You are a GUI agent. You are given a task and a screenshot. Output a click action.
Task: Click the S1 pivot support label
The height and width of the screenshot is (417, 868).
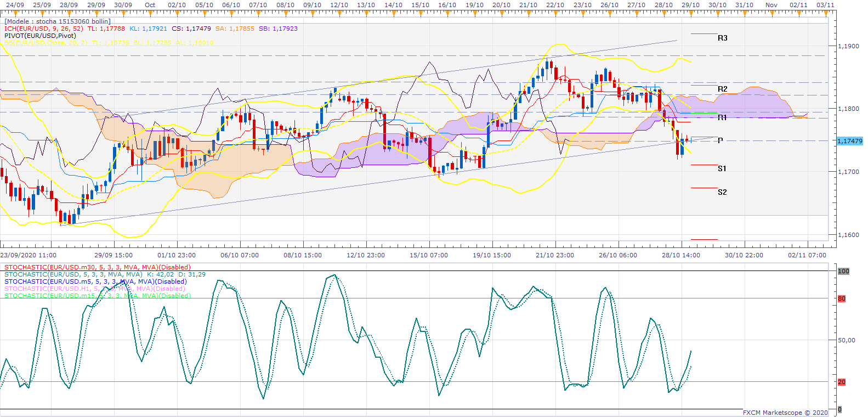click(x=722, y=168)
